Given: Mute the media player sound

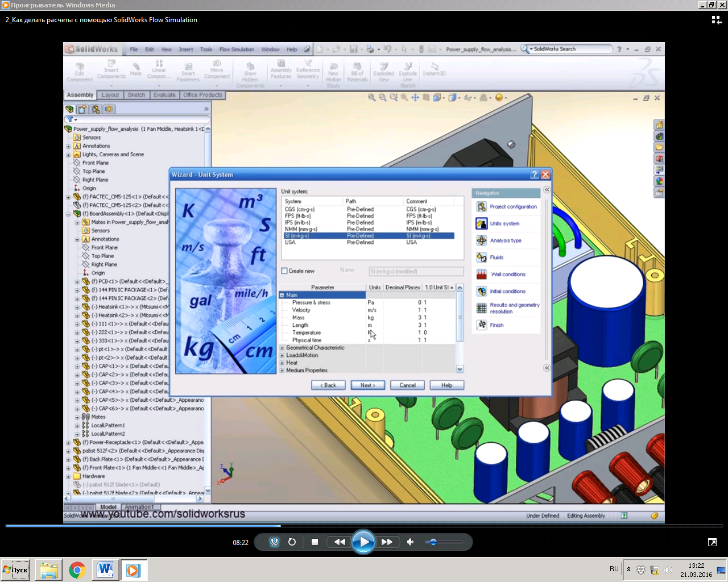Looking at the screenshot, I should [410, 542].
